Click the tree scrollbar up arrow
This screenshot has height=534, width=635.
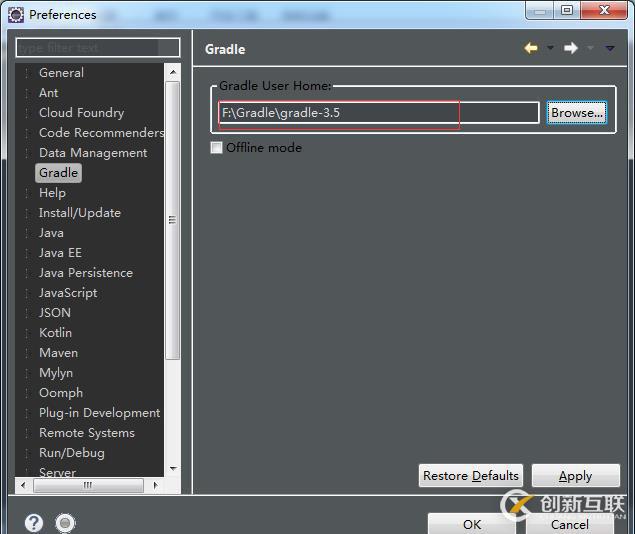click(x=173, y=72)
